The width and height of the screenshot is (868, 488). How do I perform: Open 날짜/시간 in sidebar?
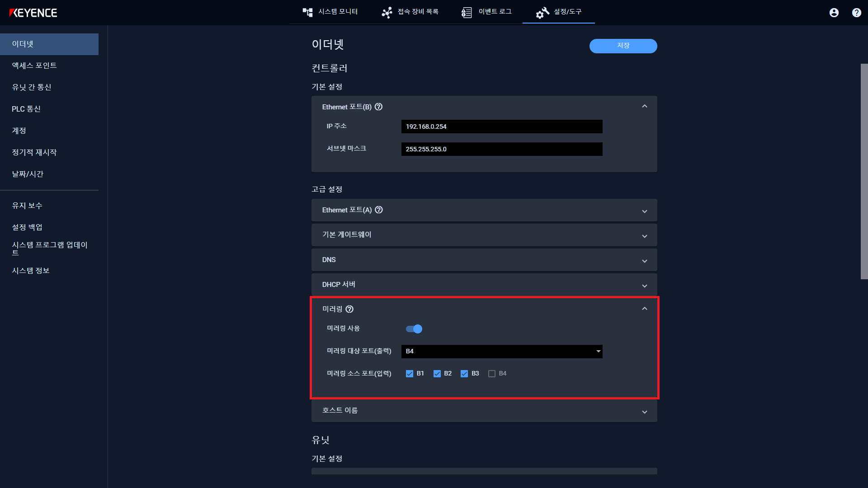tap(49, 174)
